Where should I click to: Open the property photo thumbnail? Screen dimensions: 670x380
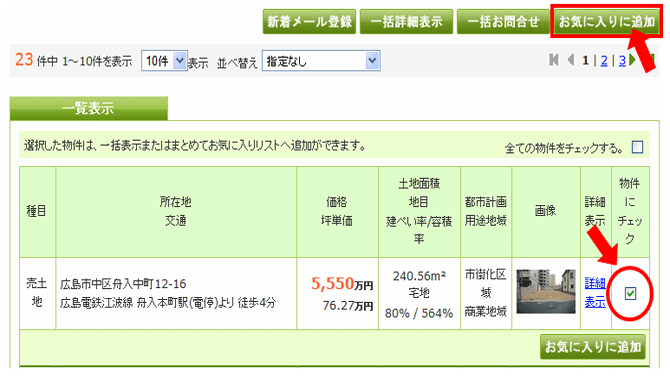pos(546,291)
